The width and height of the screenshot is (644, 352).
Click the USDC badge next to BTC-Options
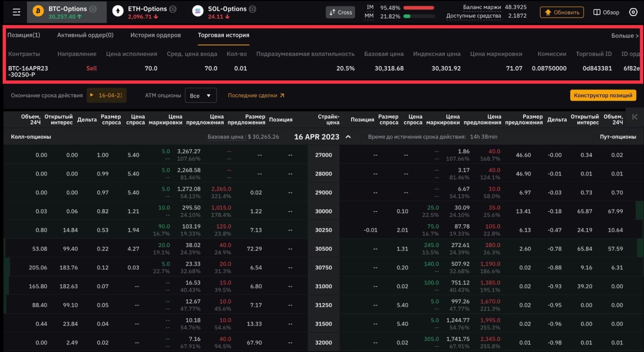[93, 9]
